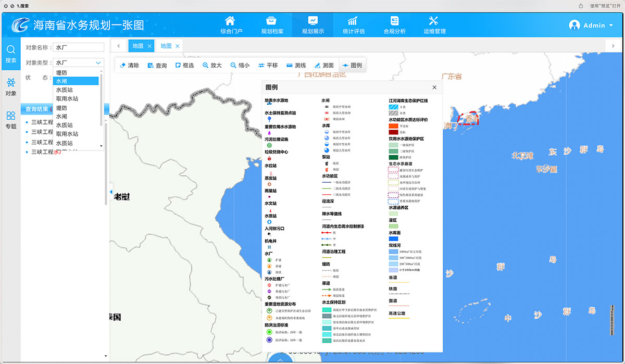Click the 放大 zoom in tool
This screenshot has width=625, height=364.
[212, 66]
